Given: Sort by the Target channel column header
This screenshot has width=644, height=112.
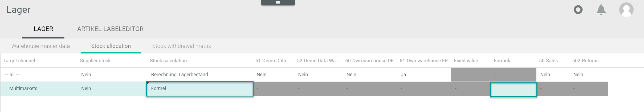Looking at the screenshot, I should (x=19, y=61).
